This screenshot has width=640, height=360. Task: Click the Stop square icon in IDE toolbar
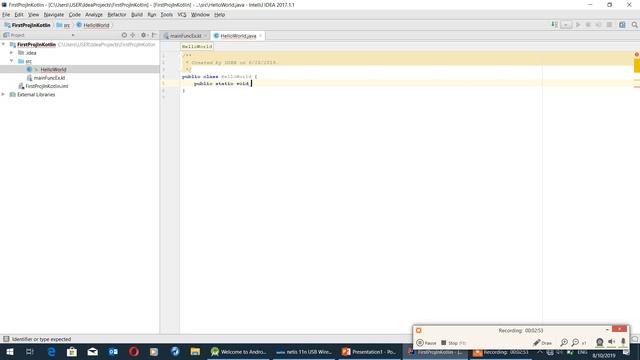[x=609, y=25]
